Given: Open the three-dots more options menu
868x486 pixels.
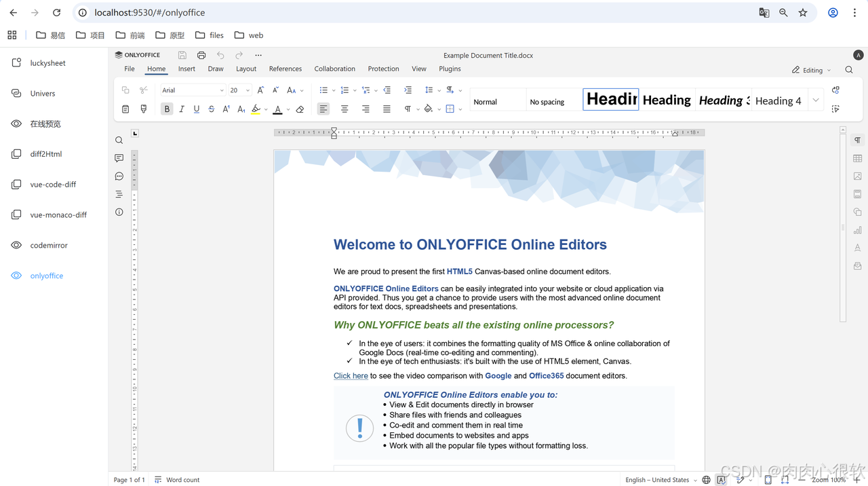Looking at the screenshot, I should coord(258,55).
